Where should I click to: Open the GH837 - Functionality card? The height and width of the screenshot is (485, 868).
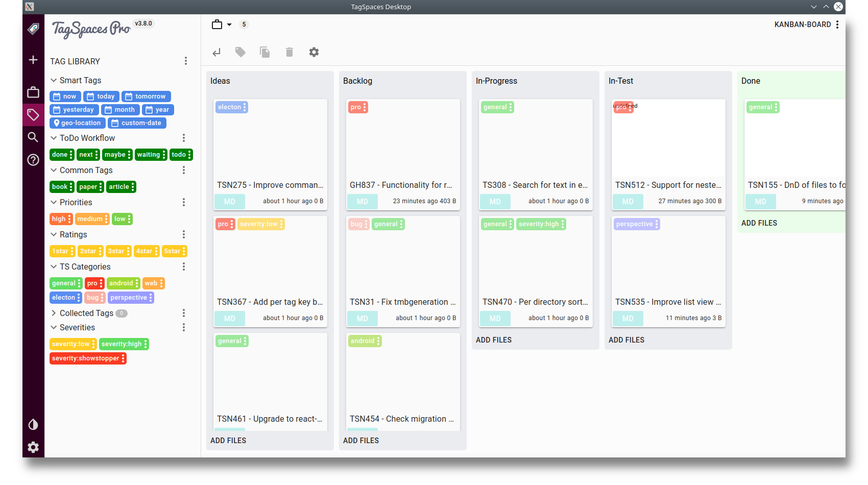(403, 155)
